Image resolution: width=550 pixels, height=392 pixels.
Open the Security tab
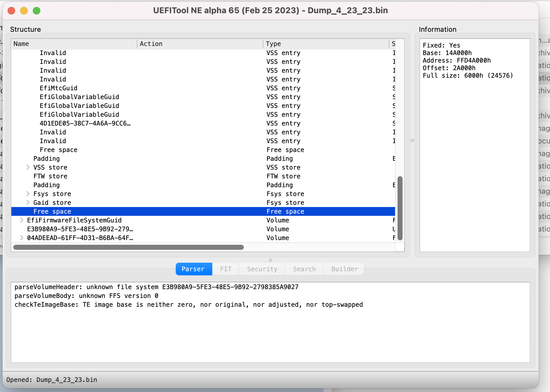(262, 269)
